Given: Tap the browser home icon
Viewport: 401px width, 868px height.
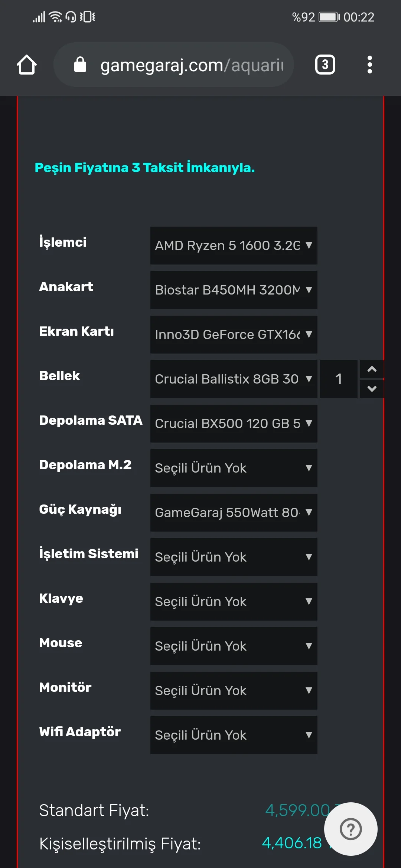Looking at the screenshot, I should pyautogui.click(x=27, y=65).
